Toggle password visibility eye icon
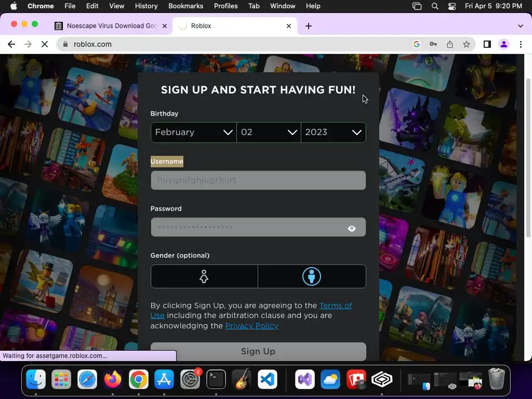This screenshot has width=532, height=399. (x=352, y=229)
